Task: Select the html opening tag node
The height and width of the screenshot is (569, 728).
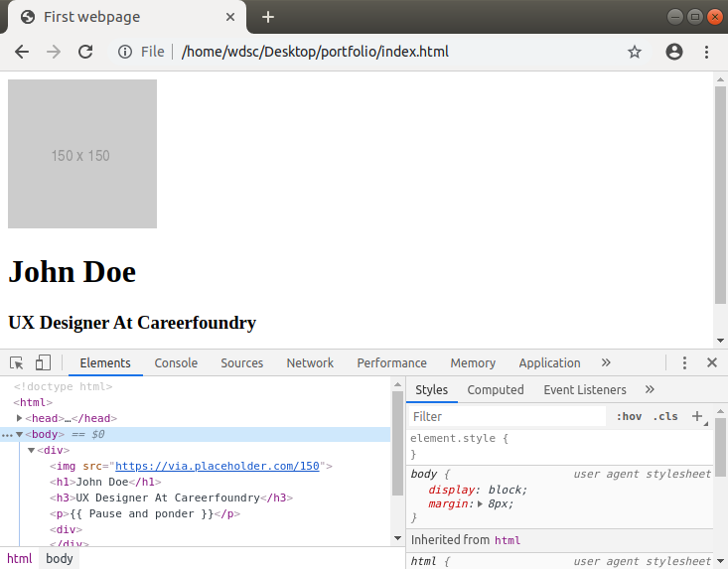Action: pos(33,402)
